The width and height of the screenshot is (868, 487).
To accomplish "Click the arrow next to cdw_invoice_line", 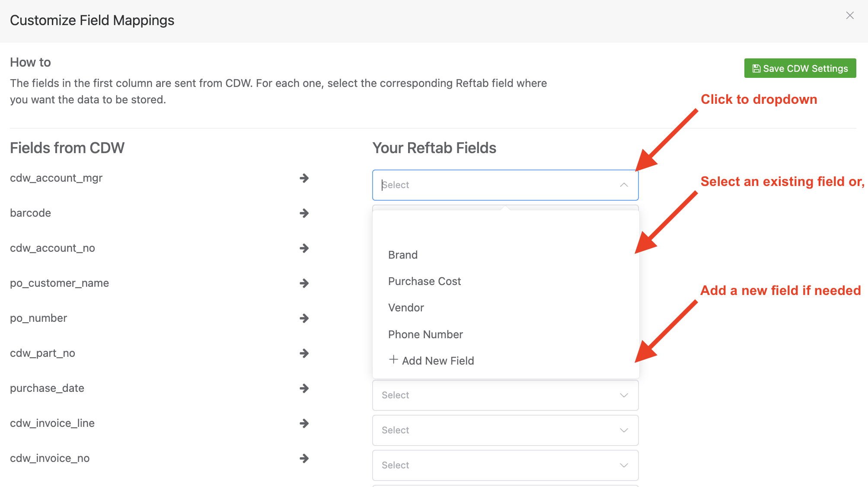I will [x=304, y=423].
